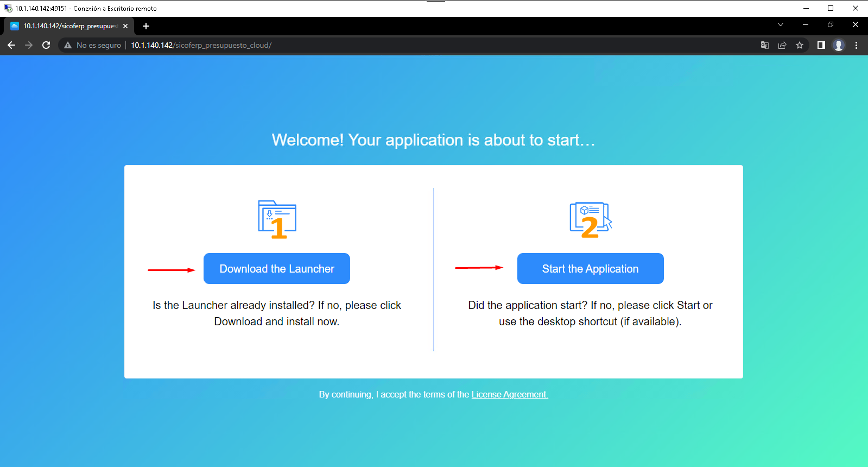The image size is (868, 467).
Task: Open the Chrome three-dot menu
Action: [856, 45]
